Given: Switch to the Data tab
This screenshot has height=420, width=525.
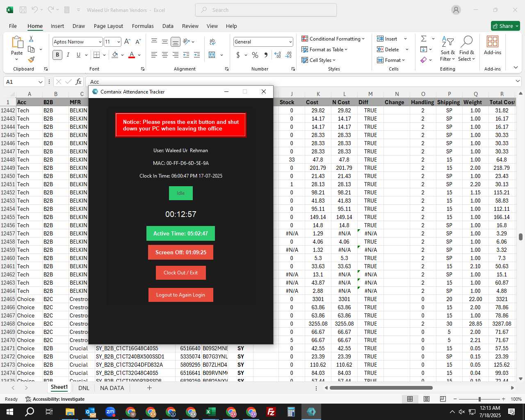Looking at the screenshot, I should point(168,26).
